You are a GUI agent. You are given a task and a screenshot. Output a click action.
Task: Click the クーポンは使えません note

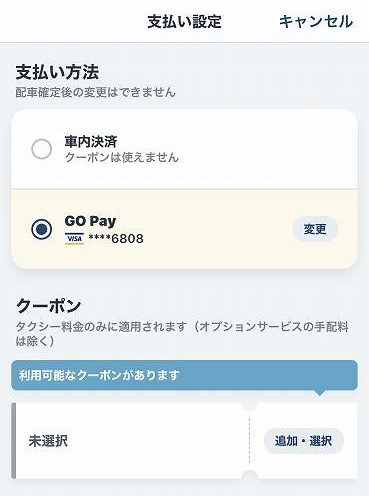(122, 157)
